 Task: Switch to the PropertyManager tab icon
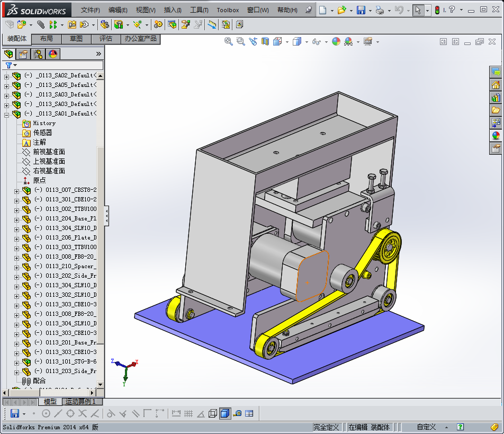[x=23, y=54]
